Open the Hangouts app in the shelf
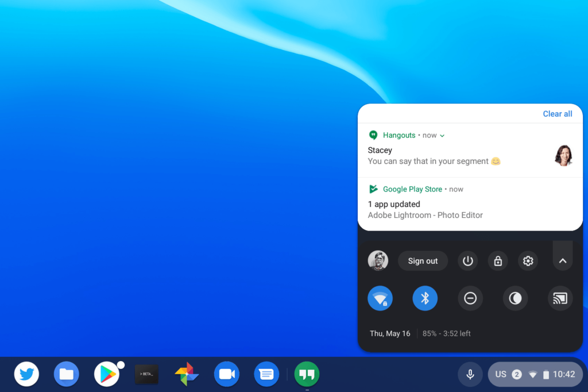 coord(307,374)
